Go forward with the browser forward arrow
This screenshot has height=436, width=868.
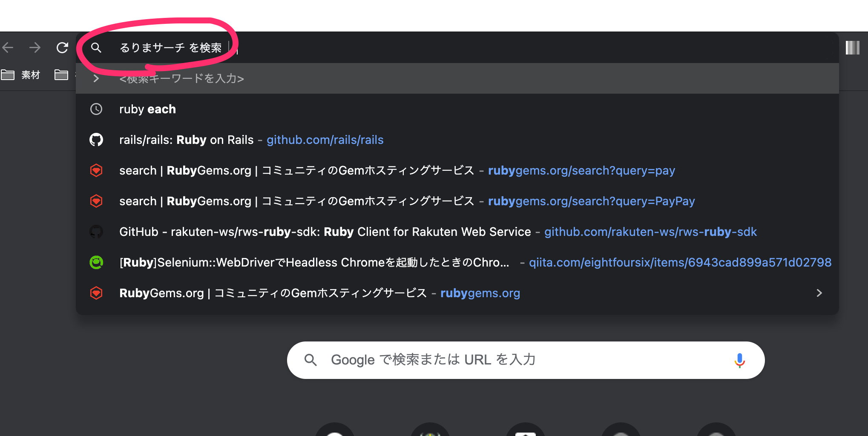click(x=35, y=47)
